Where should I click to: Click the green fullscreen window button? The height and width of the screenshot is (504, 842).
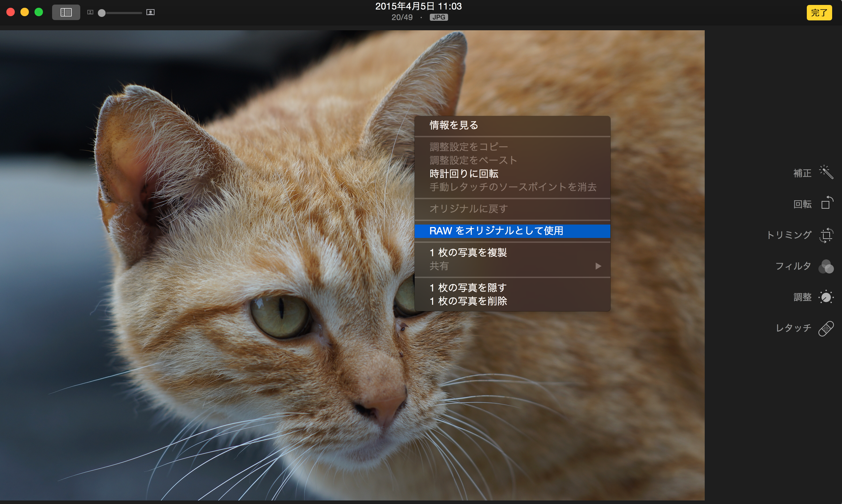click(x=39, y=12)
